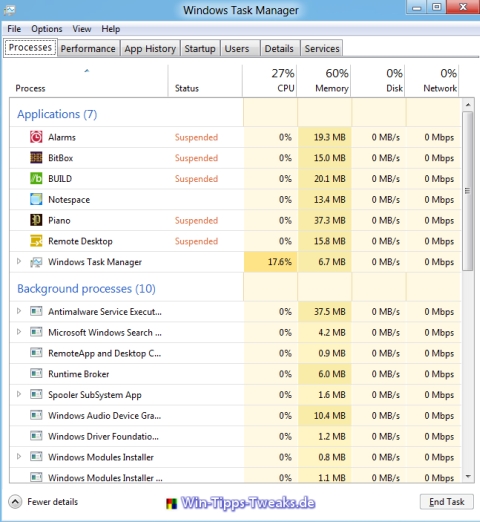Screen dimensions: 480x522
Task: Select the Background processes (10) group header
Action: point(86,289)
